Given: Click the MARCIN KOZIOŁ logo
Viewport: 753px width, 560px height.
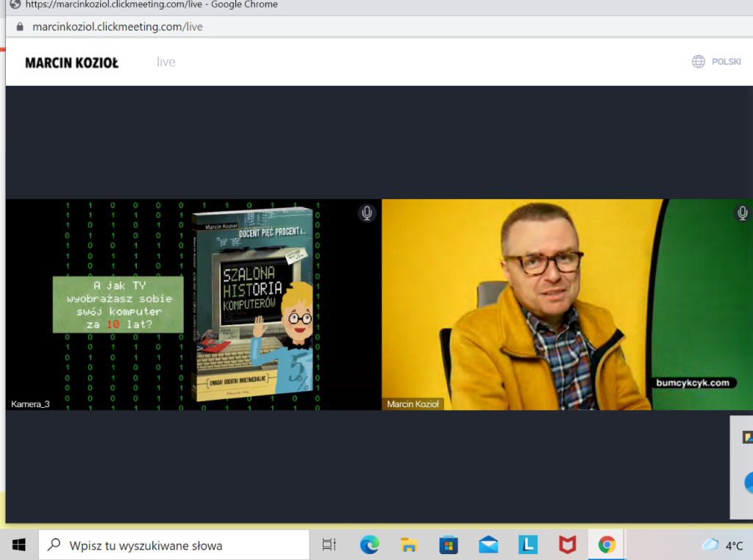Looking at the screenshot, I should [71, 62].
